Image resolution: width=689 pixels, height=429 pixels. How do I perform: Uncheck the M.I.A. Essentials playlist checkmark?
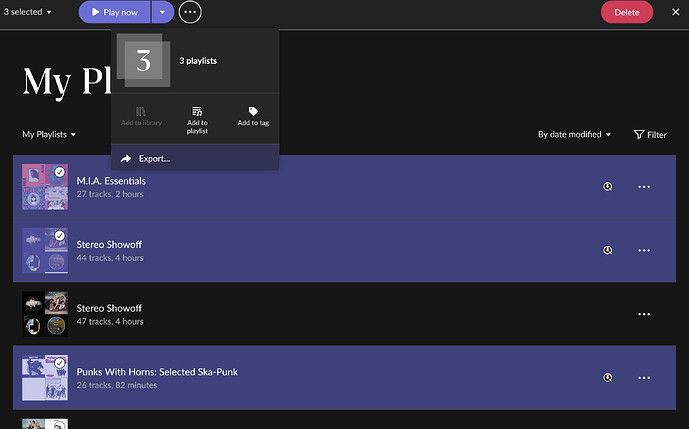(59, 173)
